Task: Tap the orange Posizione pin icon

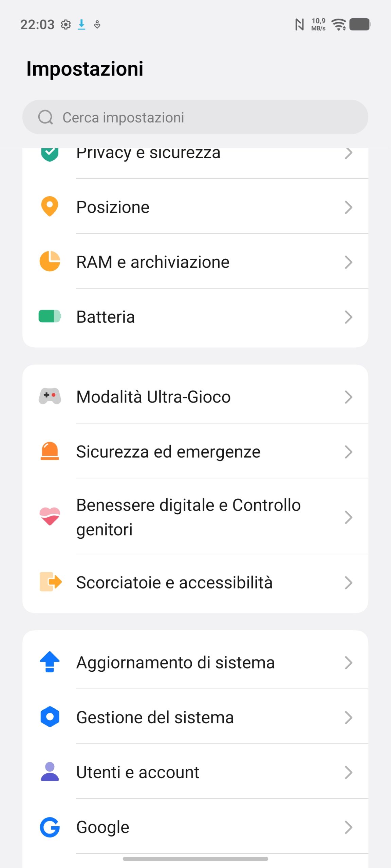Action: click(x=50, y=206)
